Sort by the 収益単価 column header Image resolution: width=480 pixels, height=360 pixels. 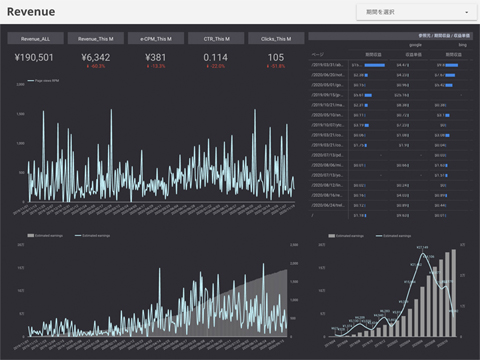point(413,54)
